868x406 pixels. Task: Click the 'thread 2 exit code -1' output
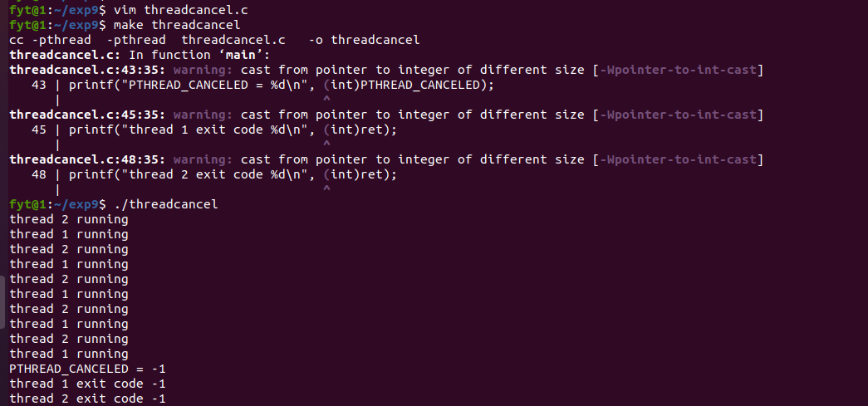pos(87,399)
